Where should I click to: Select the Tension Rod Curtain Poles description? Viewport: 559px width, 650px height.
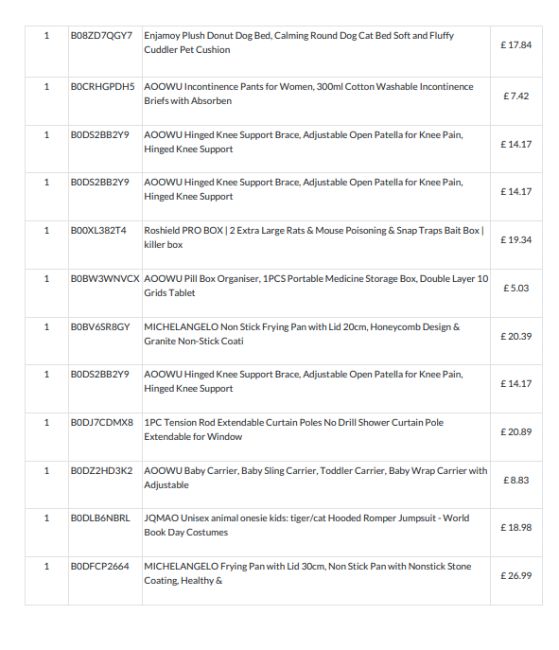pos(294,429)
